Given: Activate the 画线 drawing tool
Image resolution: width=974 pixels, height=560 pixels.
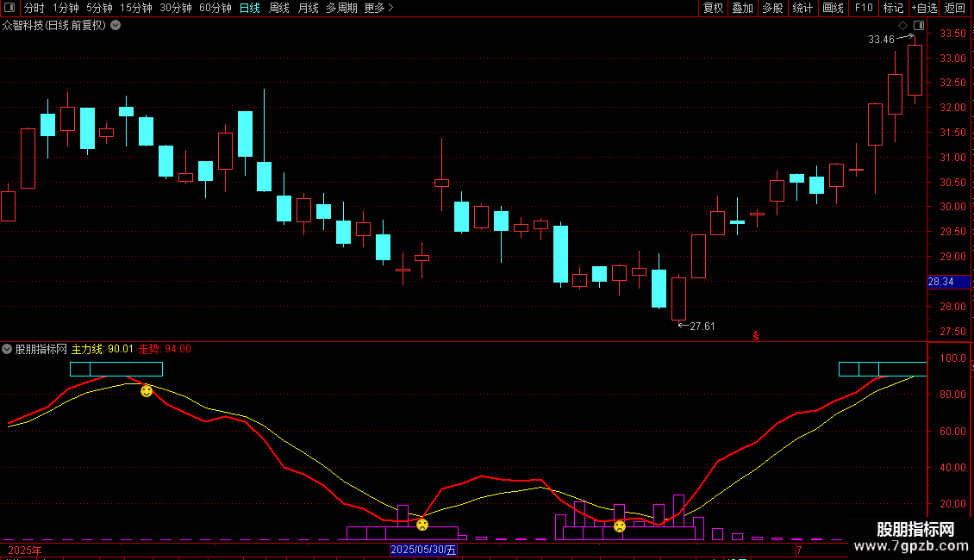Looking at the screenshot, I should click(x=833, y=8).
